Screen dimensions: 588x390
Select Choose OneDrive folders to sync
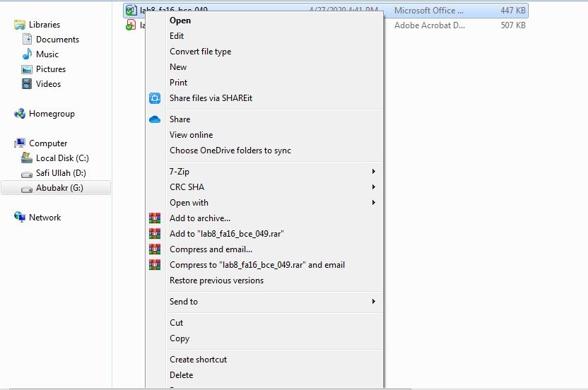[230, 150]
